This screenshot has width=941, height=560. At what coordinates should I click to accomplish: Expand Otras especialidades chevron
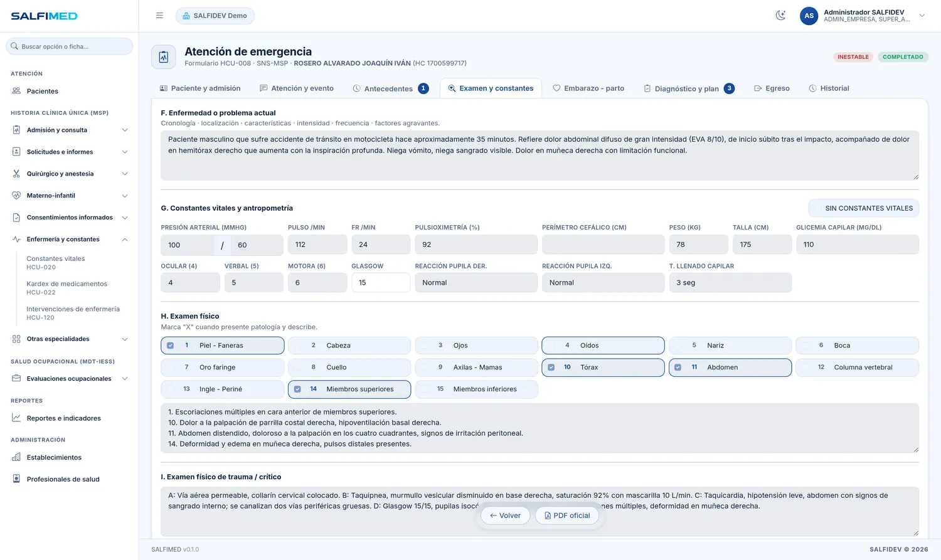click(x=125, y=339)
